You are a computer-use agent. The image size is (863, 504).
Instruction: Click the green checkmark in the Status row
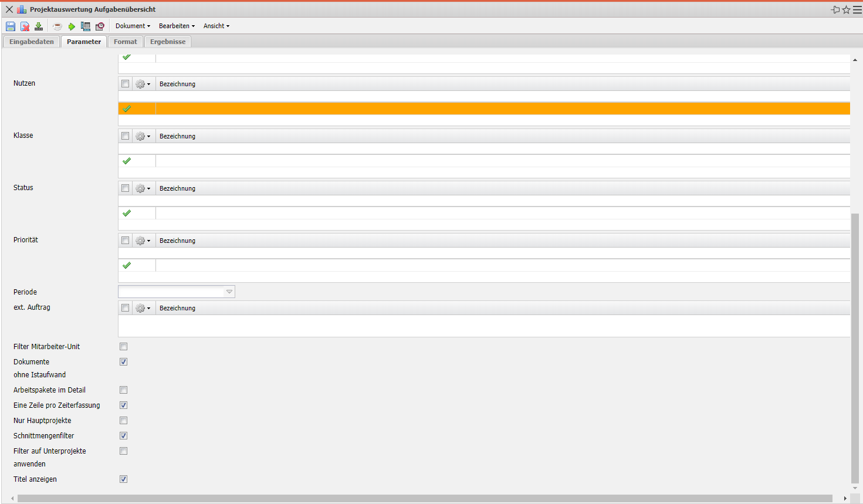(x=127, y=213)
